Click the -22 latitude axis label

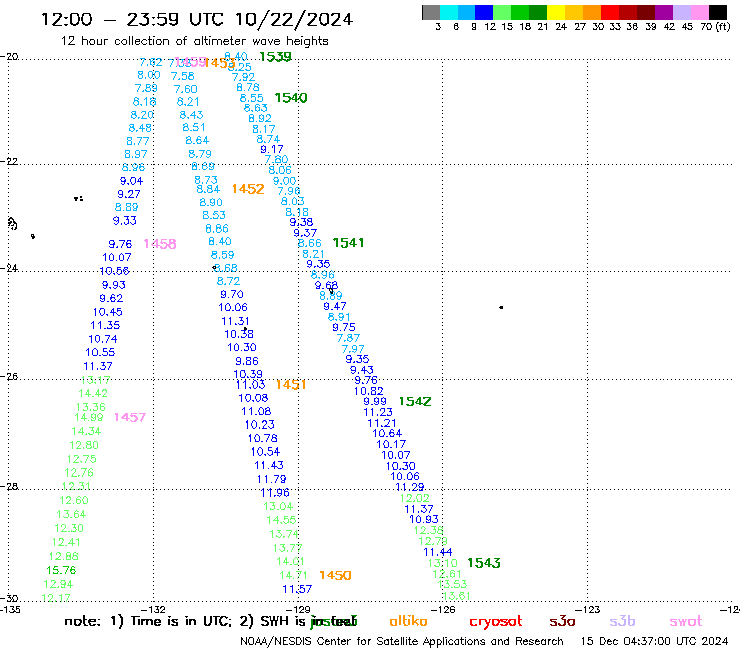9,161
